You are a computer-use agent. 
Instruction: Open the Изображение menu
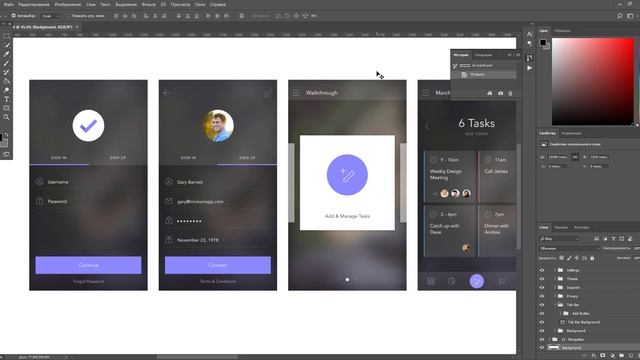click(x=68, y=4)
